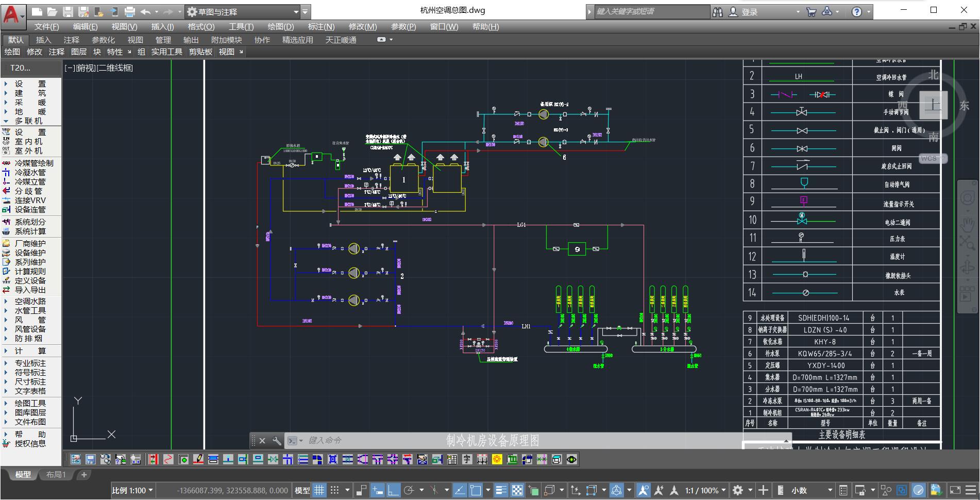Open the 修改(M) menu
The image size is (980, 500).
point(363,27)
